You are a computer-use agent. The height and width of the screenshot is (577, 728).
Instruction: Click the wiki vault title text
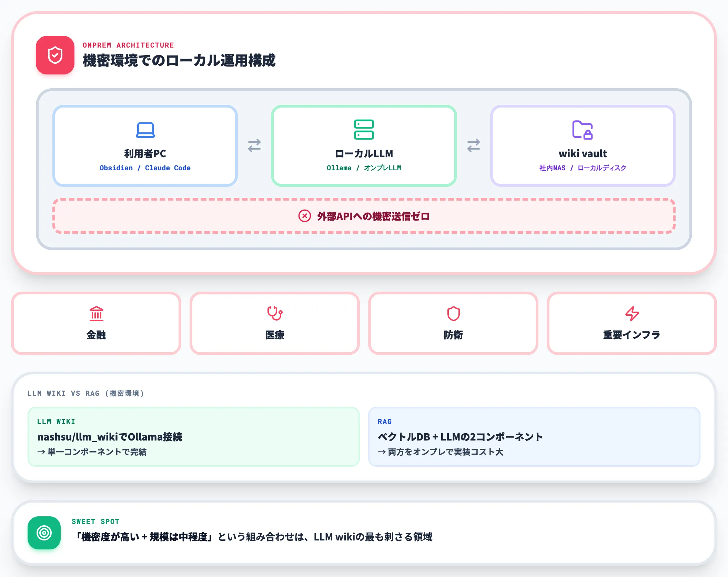583,153
